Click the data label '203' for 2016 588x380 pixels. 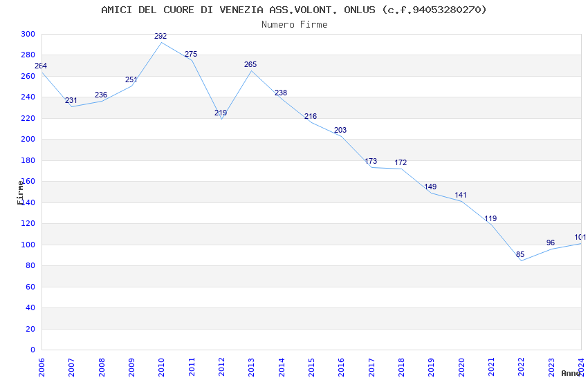pyautogui.click(x=340, y=130)
